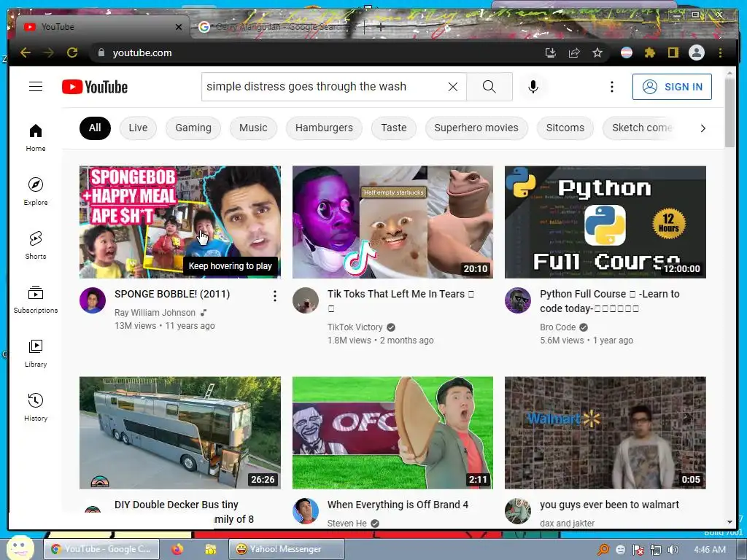Click the YouTube logo
This screenshot has width=747, height=560.
(95, 87)
